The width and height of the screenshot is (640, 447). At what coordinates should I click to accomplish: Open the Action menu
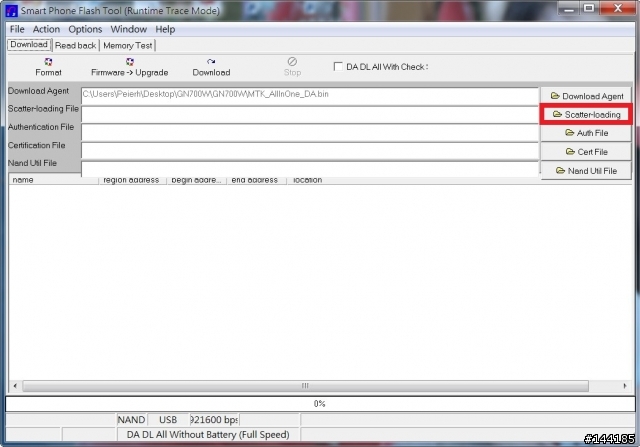pyautogui.click(x=46, y=29)
